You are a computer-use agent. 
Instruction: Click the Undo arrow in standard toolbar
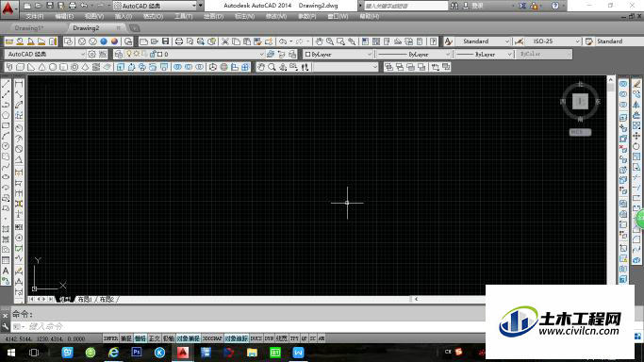(283, 41)
